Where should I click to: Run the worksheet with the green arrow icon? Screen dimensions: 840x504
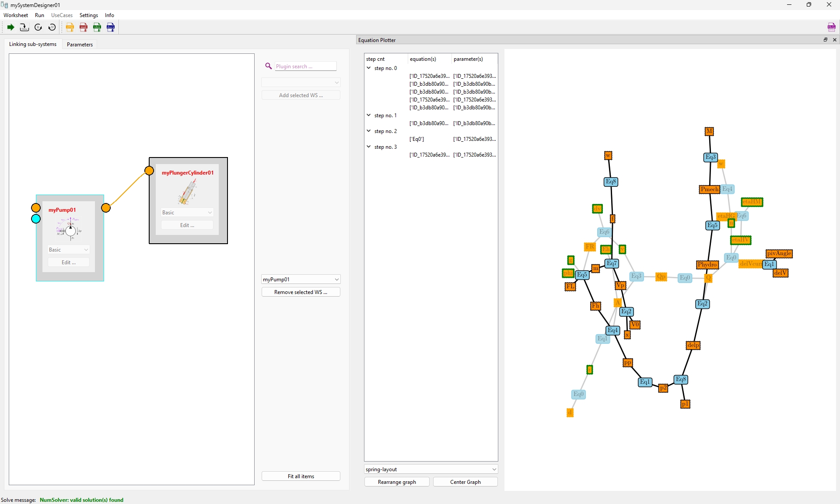tap(10, 27)
